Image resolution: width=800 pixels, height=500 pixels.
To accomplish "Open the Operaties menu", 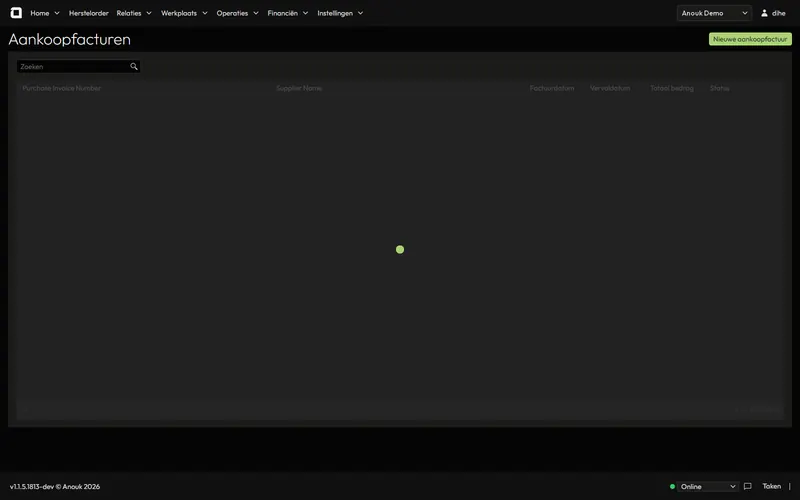I will click(x=232, y=13).
